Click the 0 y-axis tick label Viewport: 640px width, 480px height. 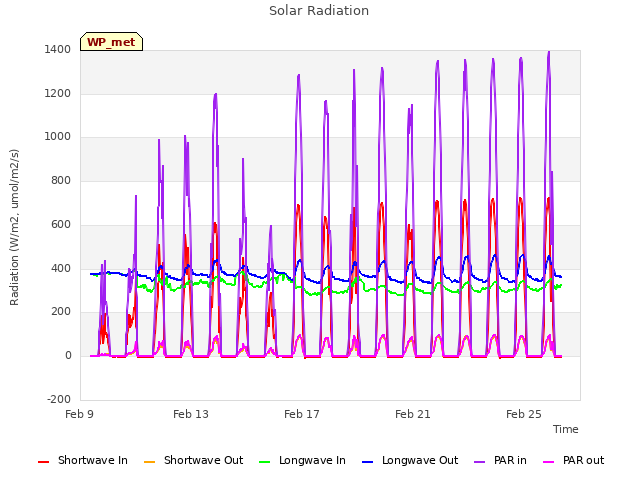point(68,356)
